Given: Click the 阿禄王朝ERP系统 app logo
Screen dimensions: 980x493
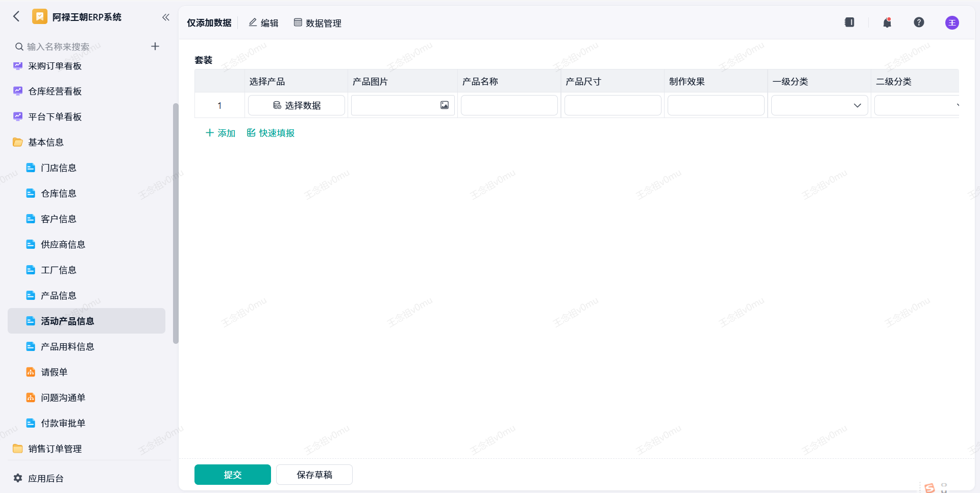Looking at the screenshot, I should click(x=40, y=17).
